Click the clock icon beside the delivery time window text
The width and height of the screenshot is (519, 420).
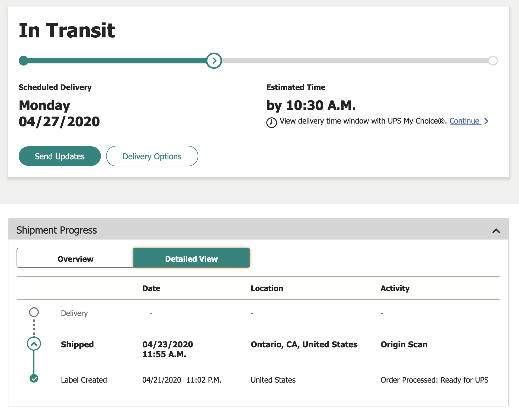271,122
